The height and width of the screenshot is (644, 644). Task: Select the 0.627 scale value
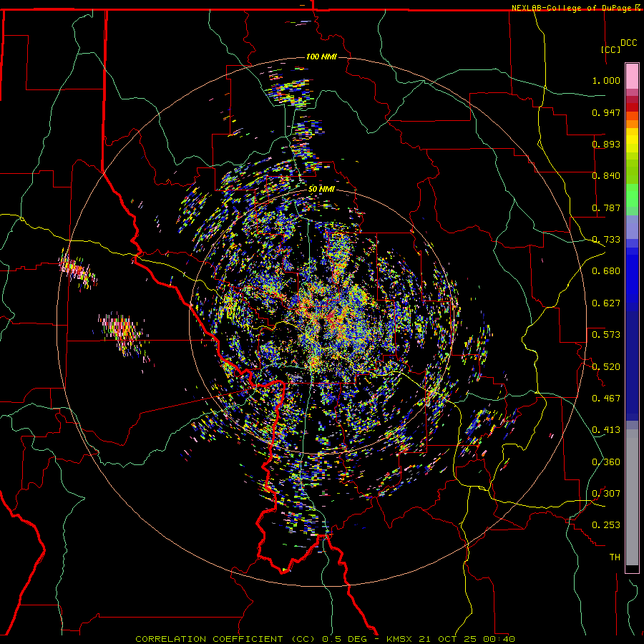606,303
